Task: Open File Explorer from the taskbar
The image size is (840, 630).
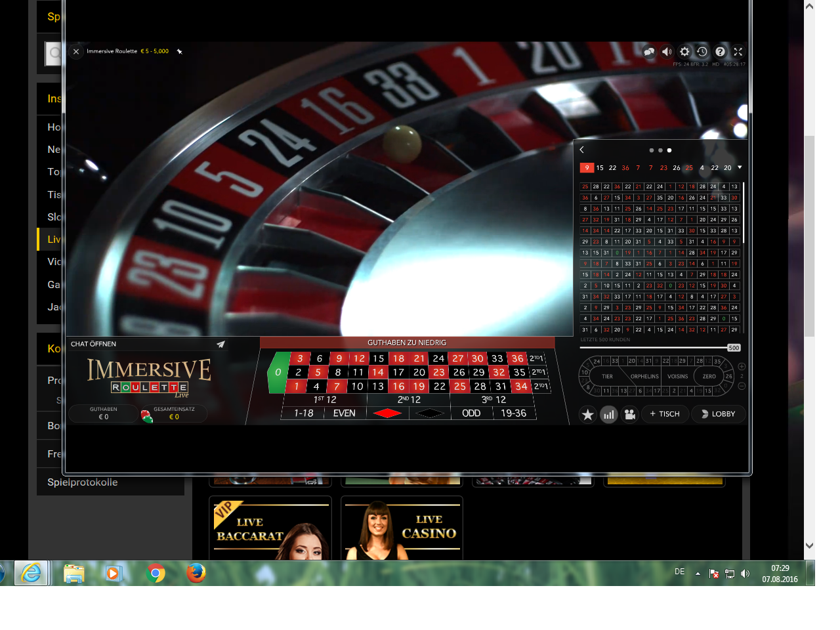Action: click(x=73, y=574)
